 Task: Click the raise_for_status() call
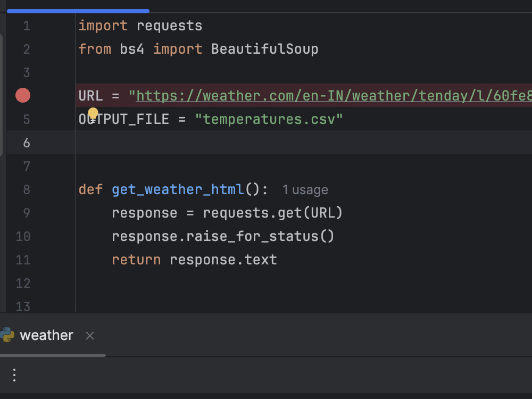pyautogui.click(x=260, y=236)
